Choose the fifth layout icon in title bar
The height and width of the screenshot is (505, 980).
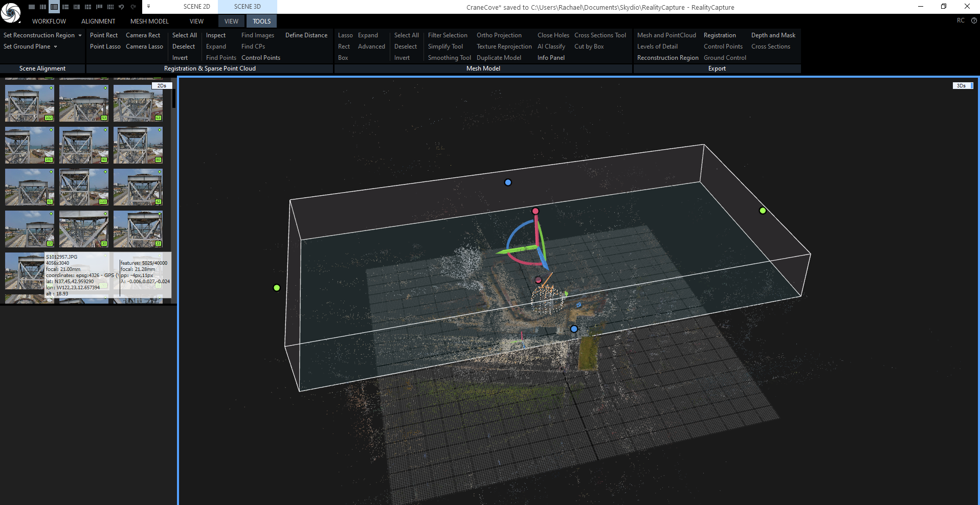[x=77, y=7]
